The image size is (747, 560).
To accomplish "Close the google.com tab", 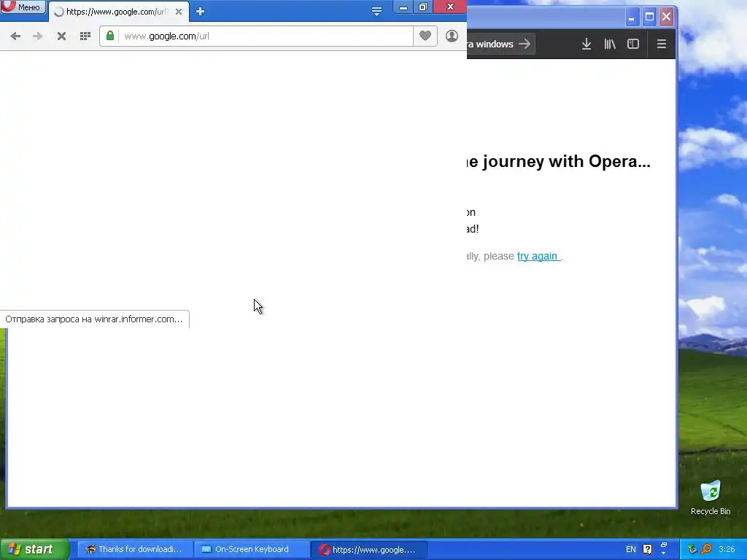I will pos(179,12).
